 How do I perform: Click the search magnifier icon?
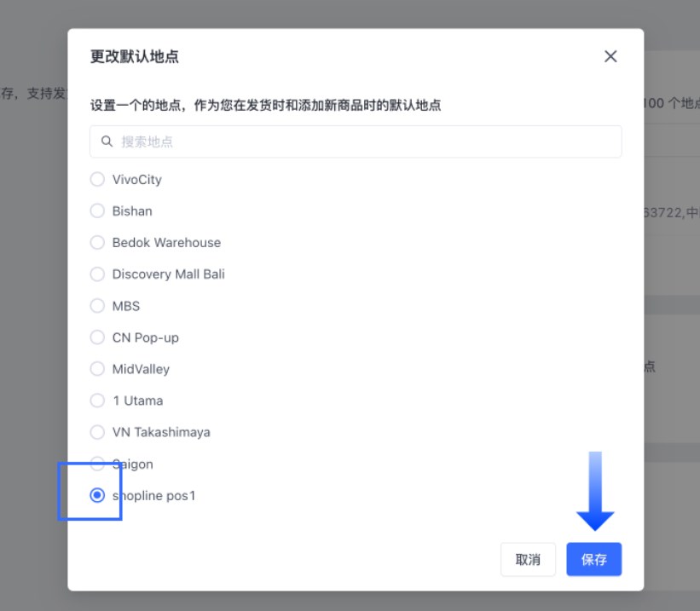[x=107, y=141]
